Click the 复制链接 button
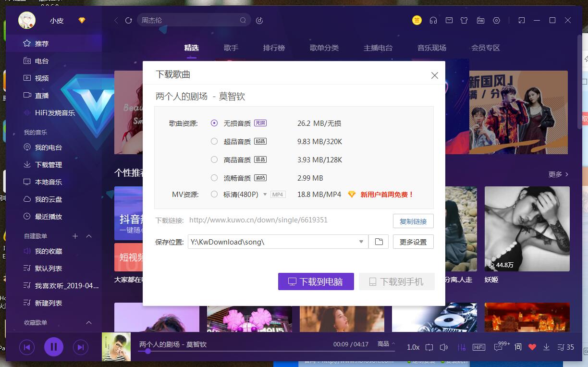Screen dimensions: 588x367 click(413, 221)
